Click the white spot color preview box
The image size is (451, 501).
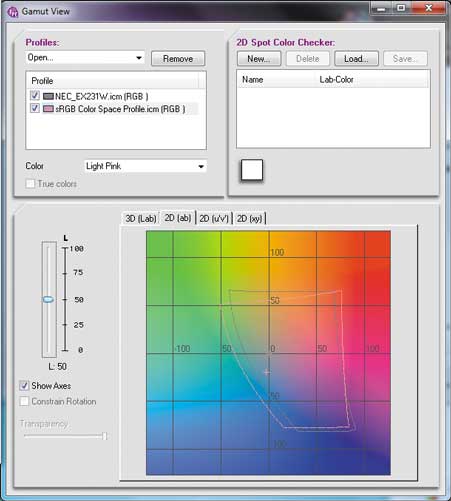(x=252, y=170)
